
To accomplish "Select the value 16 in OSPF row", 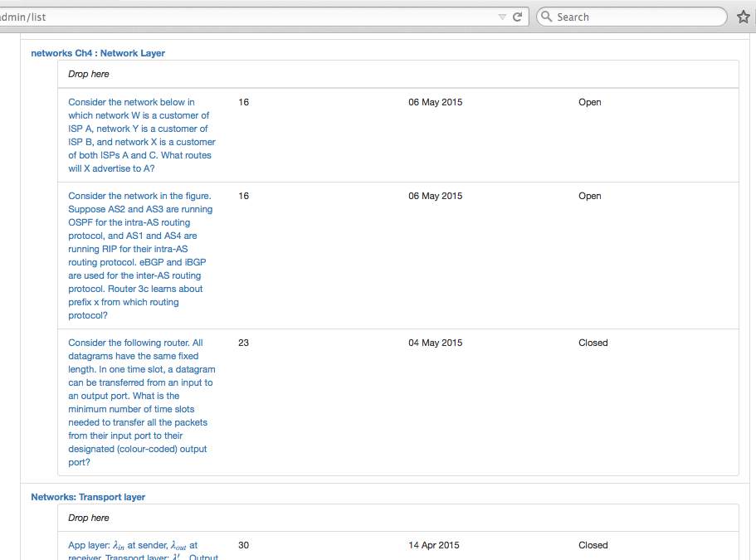I will [x=243, y=196].
